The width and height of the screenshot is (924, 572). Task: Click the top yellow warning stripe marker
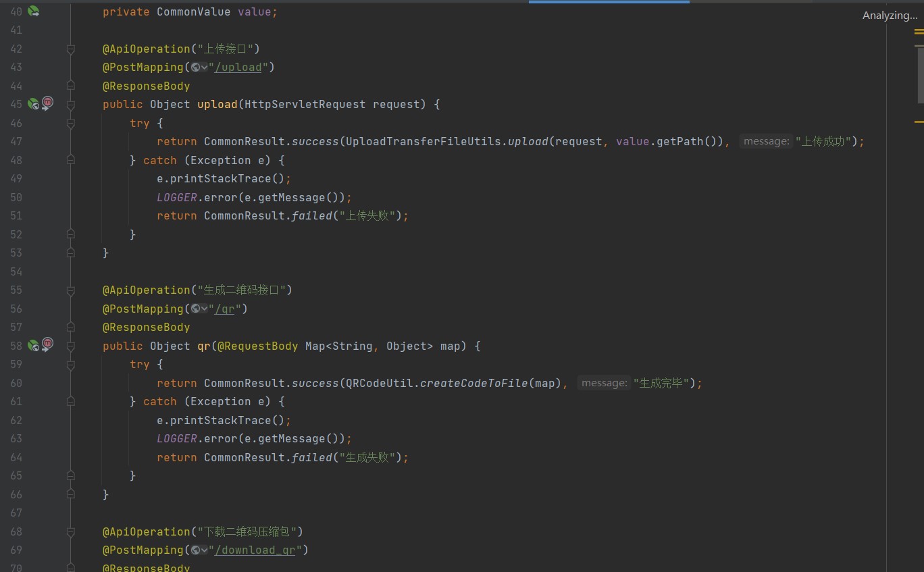(x=919, y=31)
